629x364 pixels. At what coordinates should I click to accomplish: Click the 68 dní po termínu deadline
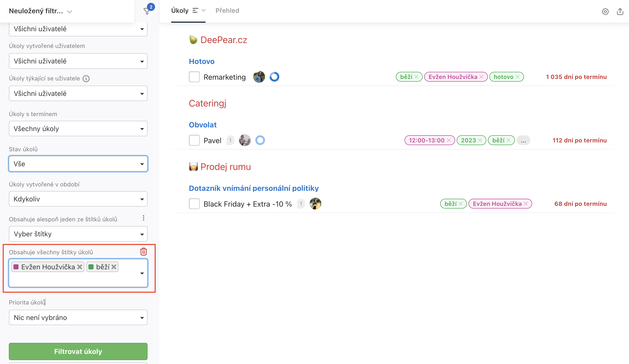point(580,204)
